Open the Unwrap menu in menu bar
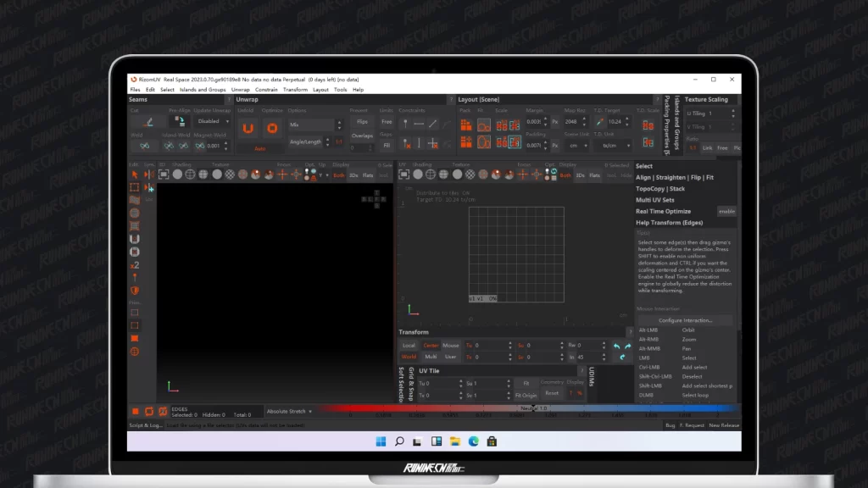The image size is (868, 488). point(241,89)
